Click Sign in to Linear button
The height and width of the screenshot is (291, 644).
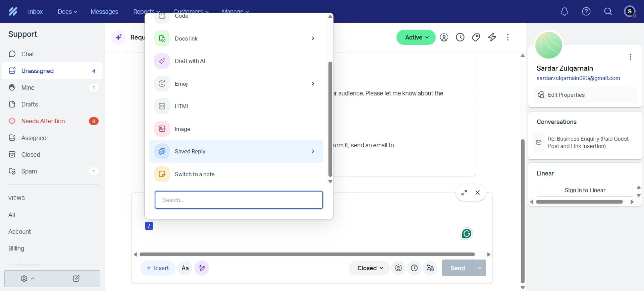[x=585, y=190]
